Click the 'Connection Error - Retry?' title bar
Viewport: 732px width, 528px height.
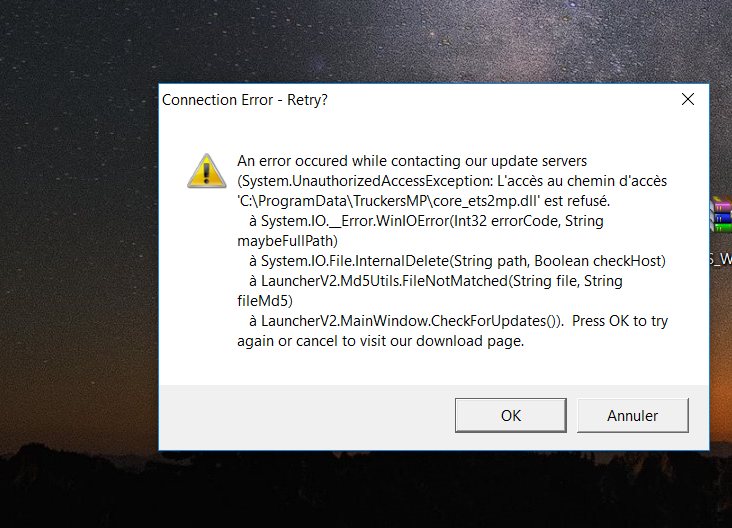[x=245, y=100]
